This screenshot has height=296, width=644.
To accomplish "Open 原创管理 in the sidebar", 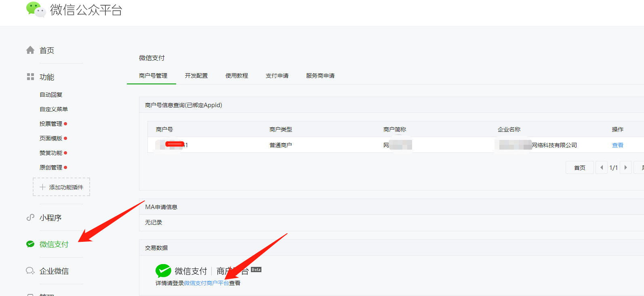I will (x=51, y=167).
